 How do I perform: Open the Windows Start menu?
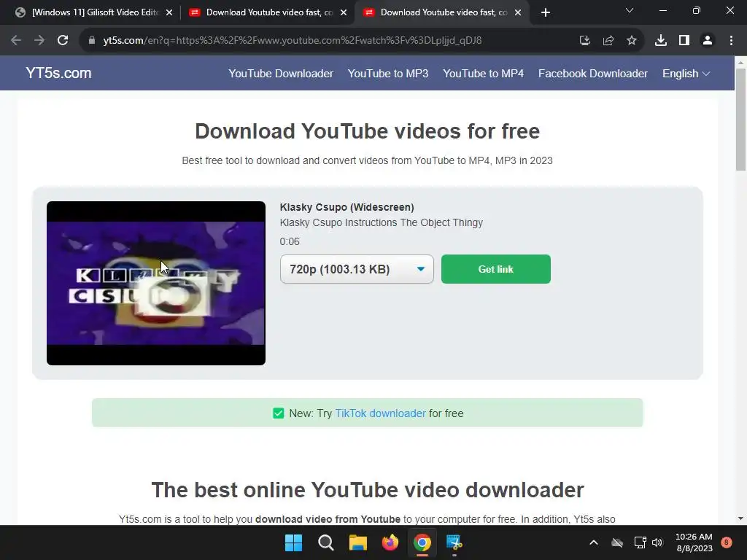pos(293,542)
